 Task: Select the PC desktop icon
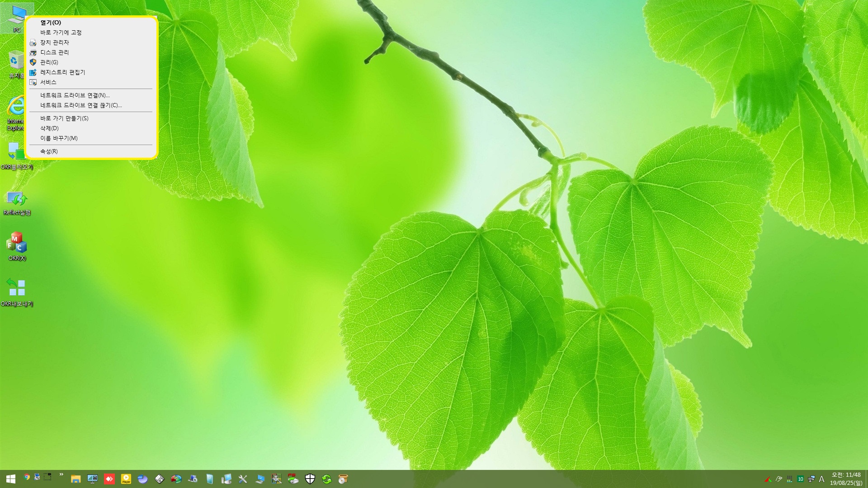pos(17,19)
